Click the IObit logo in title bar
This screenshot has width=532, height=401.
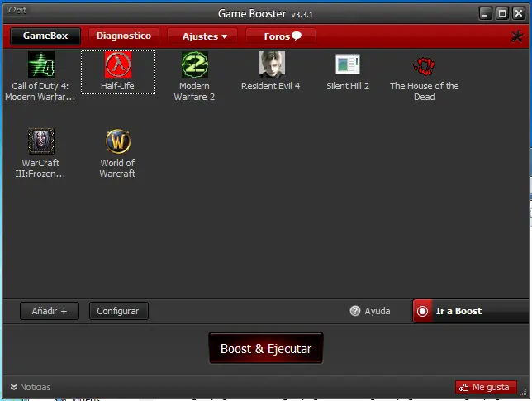(16, 10)
